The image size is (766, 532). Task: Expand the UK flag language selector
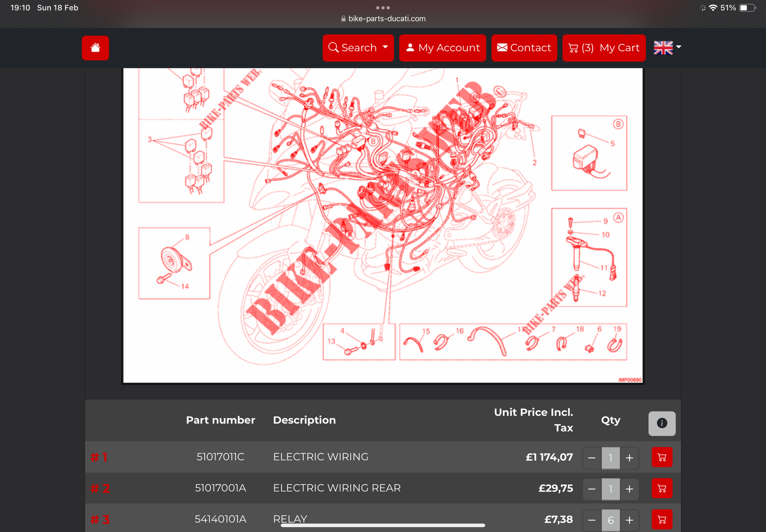click(x=667, y=48)
